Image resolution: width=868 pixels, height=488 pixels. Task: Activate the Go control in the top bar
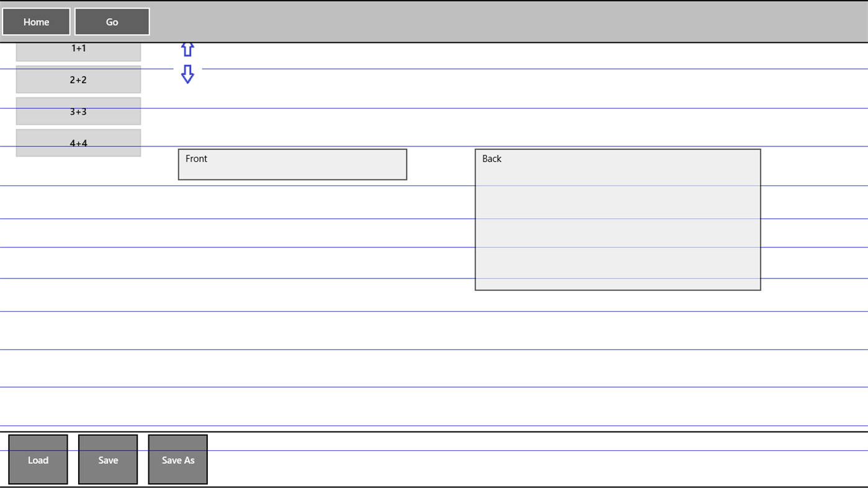tap(112, 22)
